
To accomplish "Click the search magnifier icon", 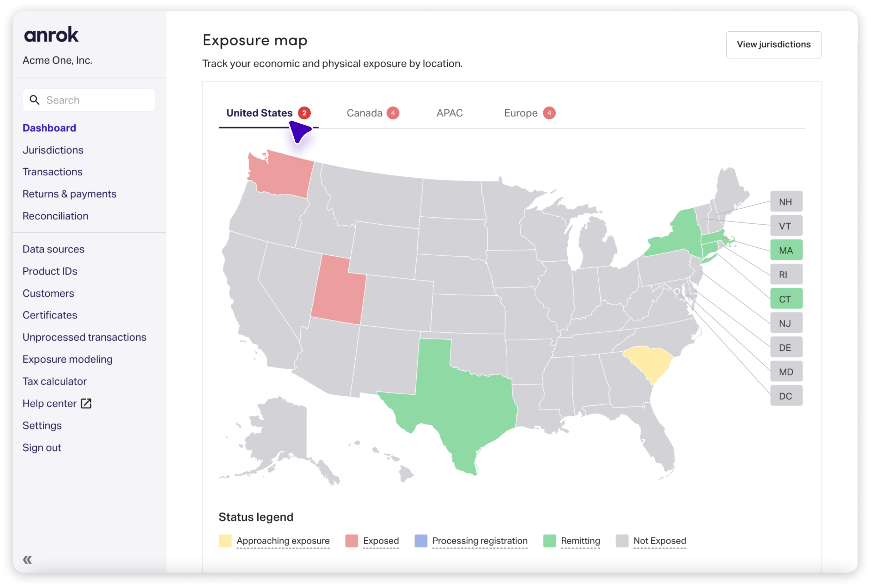I will (x=35, y=100).
